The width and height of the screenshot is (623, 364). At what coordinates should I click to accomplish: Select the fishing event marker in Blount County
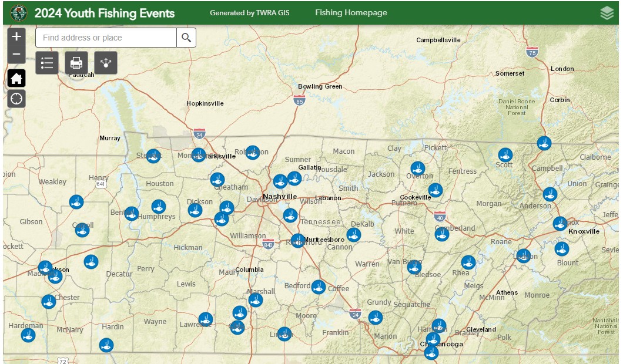(561, 249)
